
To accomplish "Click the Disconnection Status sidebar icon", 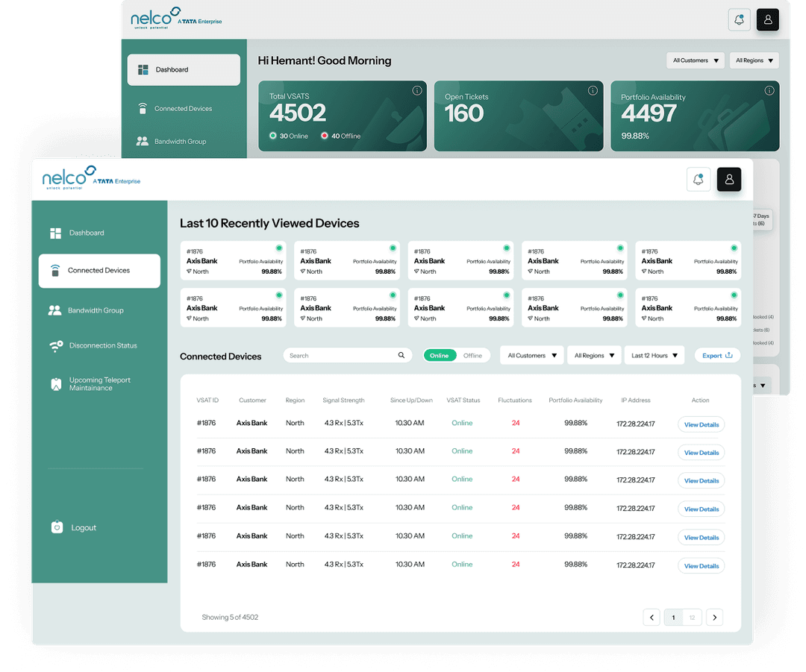I will tap(56, 346).
